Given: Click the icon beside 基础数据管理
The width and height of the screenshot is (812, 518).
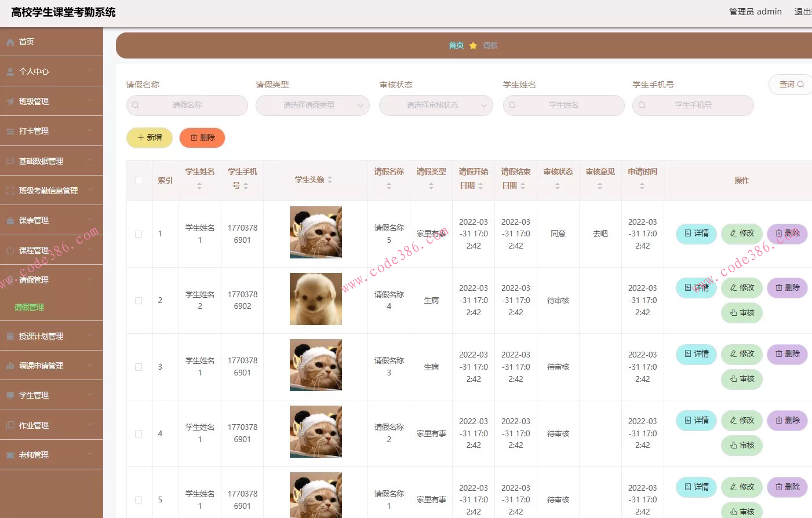Looking at the screenshot, I should [x=10, y=161].
